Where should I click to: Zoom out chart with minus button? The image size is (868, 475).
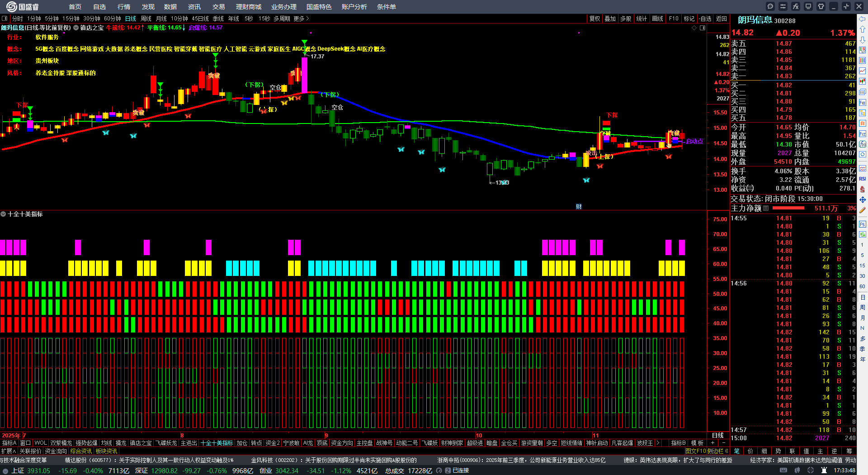tap(724, 443)
